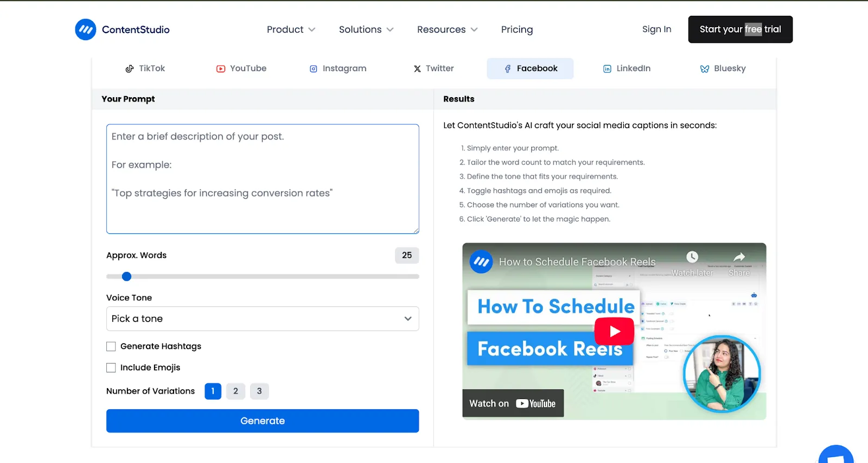The width and height of the screenshot is (868, 463).
Task: Click the TikTok icon in platform tabs
Action: 130,69
